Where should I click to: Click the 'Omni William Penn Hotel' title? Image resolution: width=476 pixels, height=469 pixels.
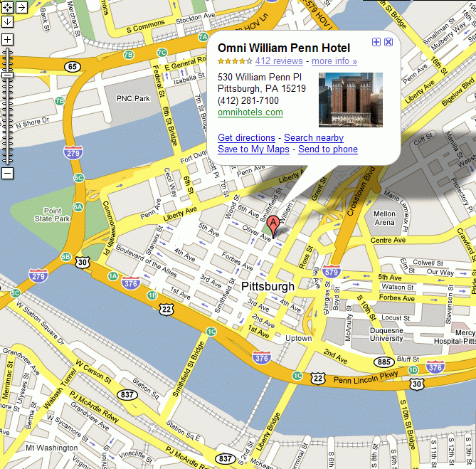[x=284, y=48]
